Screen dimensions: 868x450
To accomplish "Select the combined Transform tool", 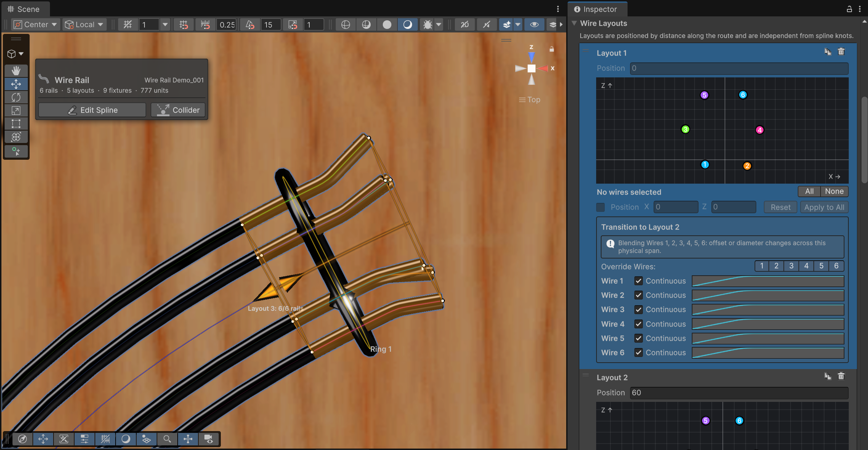I will pyautogui.click(x=16, y=137).
